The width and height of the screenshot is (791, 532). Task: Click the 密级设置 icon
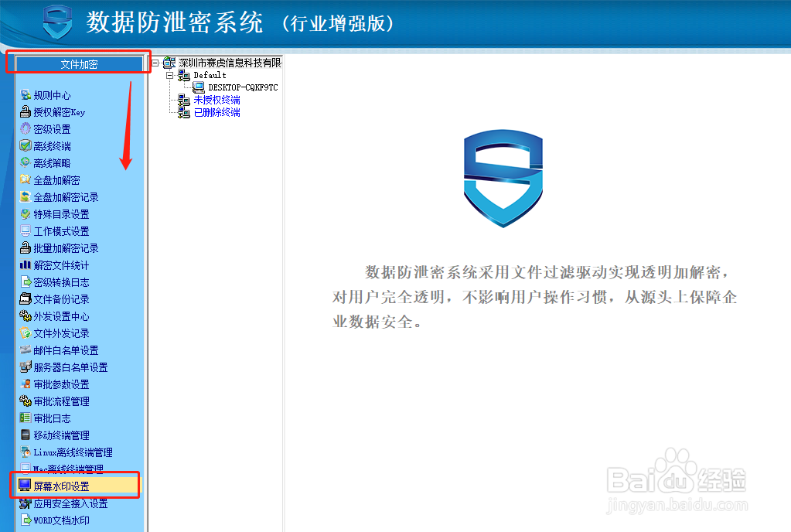[x=26, y=128]
